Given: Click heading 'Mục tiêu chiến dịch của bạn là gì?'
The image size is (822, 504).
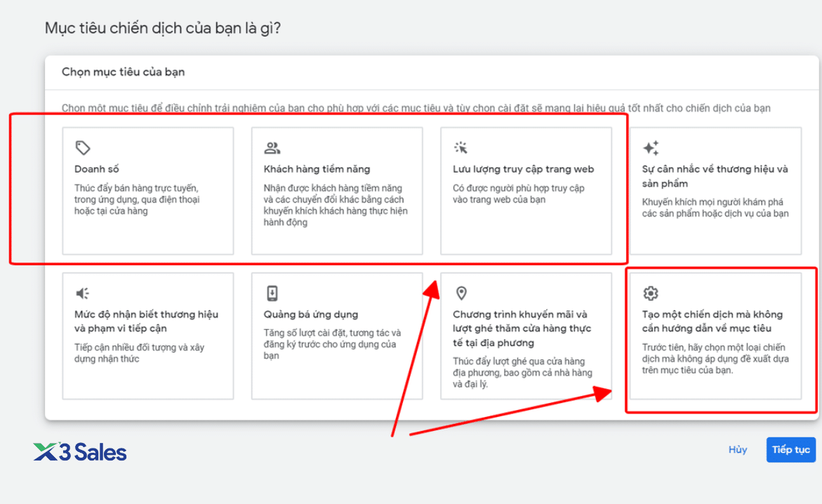Looking at the screenshot, I should 163,28.
